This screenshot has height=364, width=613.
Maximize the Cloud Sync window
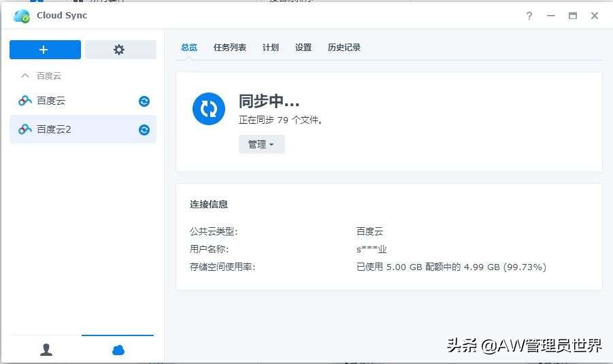(573, 16)
